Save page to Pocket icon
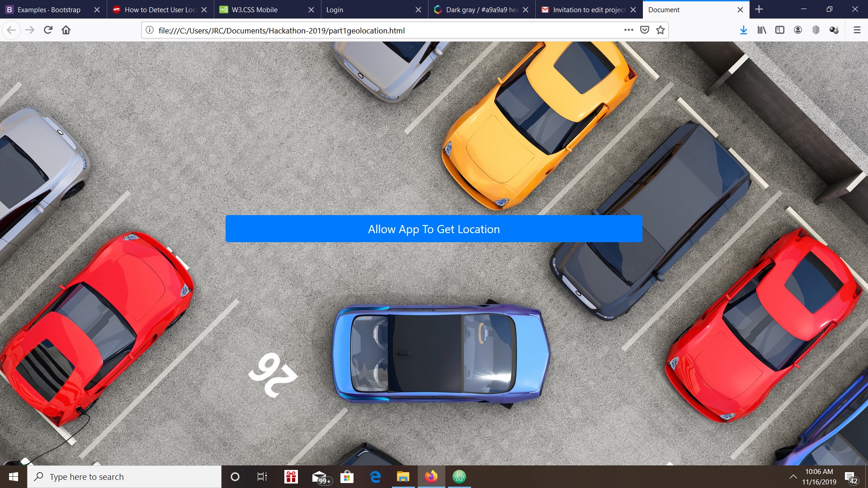Image resolution: width=868 pixels, height=488 pixels. tap(645, 30)
